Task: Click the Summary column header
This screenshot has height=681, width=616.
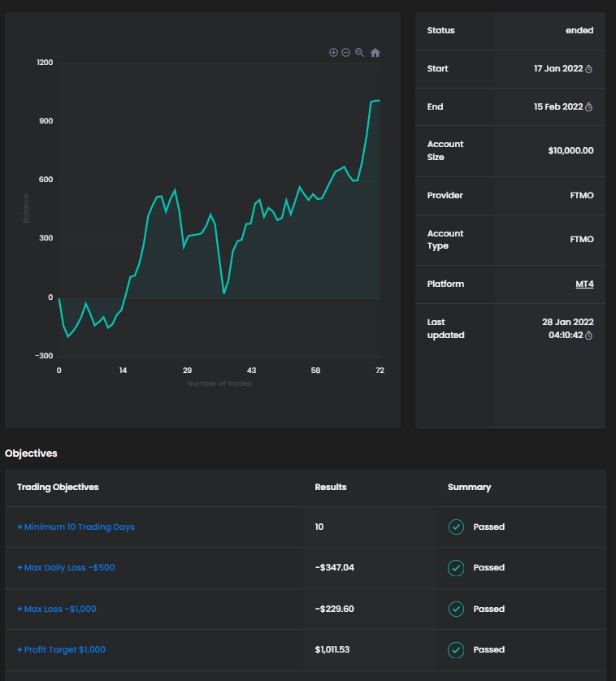Action: pos(469,488)
